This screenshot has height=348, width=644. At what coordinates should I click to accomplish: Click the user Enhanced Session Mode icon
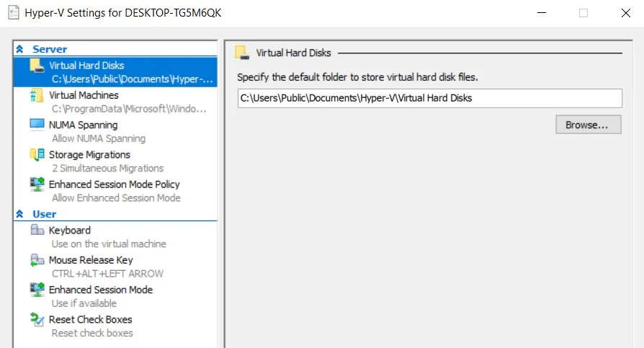coord(37,290)
